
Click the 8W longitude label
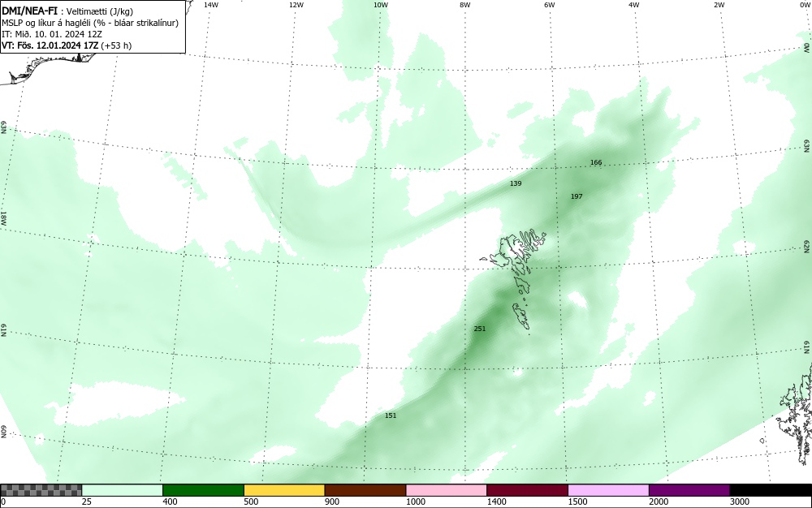pyautogui.click(x=465, y=5)
